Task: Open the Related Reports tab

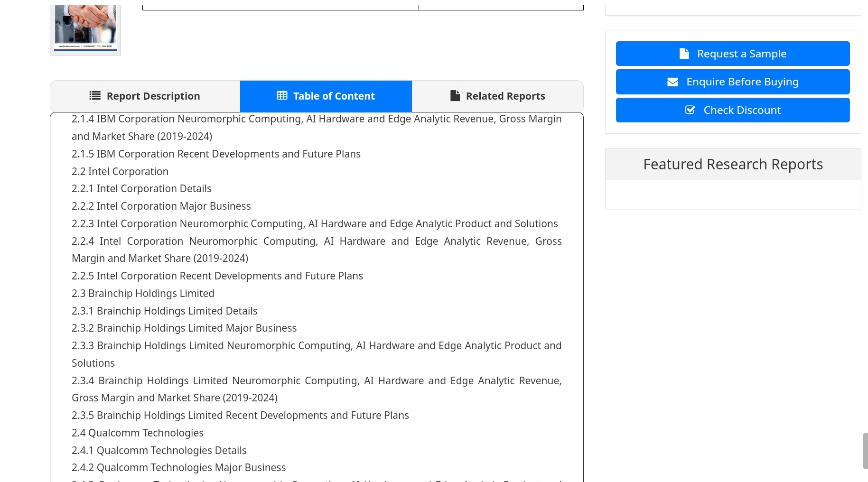Action: [x=498, y=96]
